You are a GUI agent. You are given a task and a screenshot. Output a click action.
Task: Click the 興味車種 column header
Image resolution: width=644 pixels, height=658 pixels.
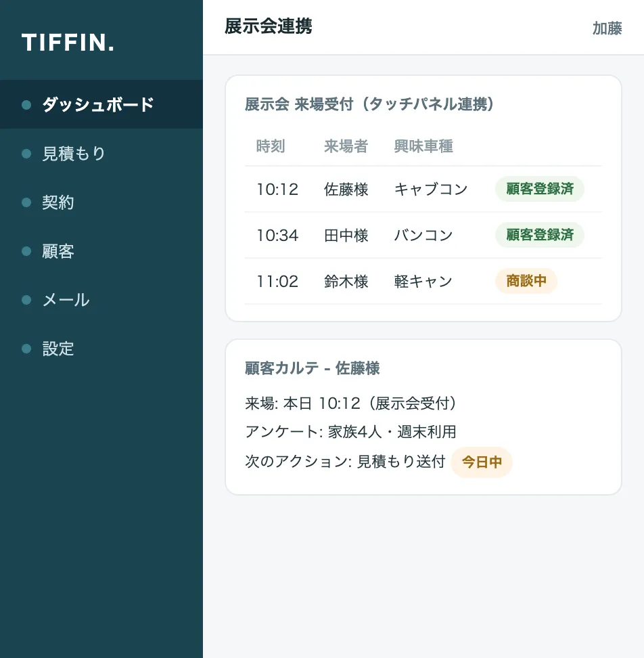pyautogui.click(x=423, y=146)
